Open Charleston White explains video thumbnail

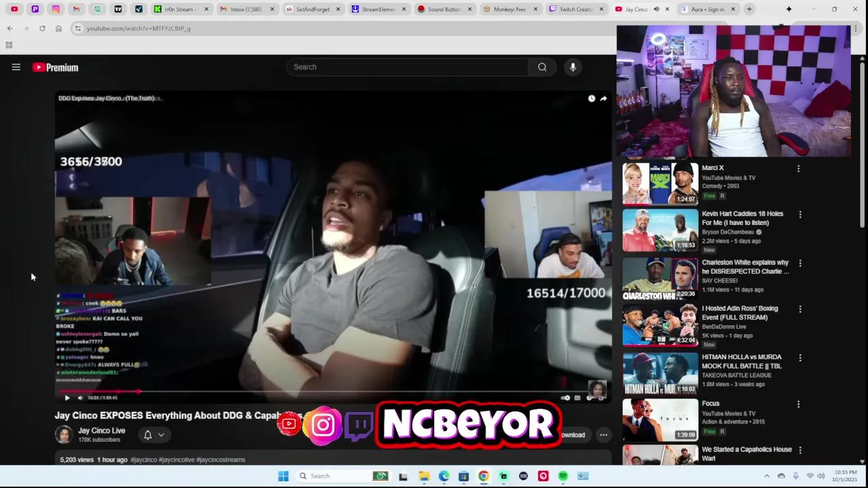(660, 279)
